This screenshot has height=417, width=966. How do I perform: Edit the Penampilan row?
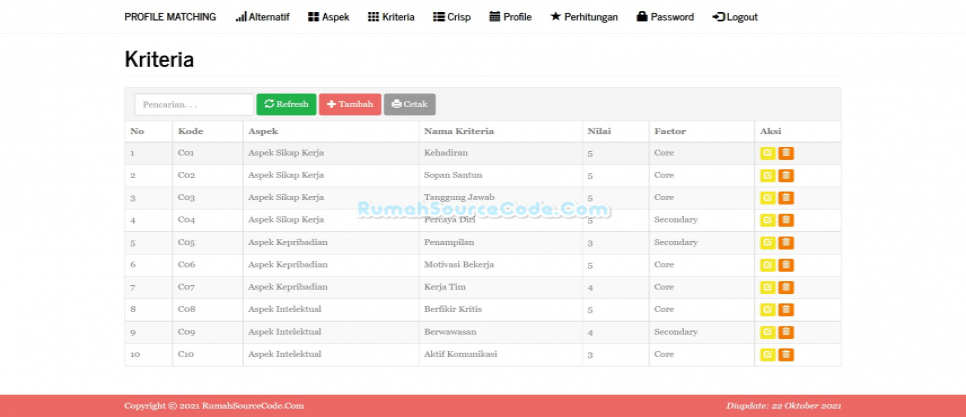point(768,243)
